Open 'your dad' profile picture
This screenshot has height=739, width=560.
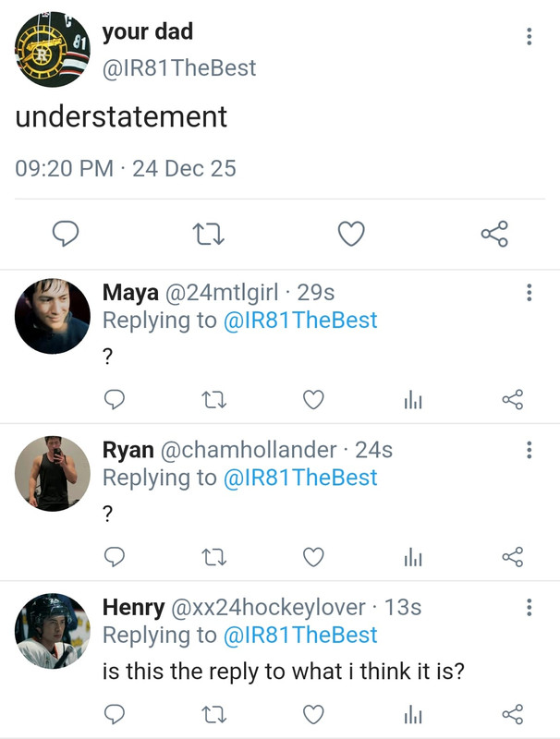coord(53,50)
